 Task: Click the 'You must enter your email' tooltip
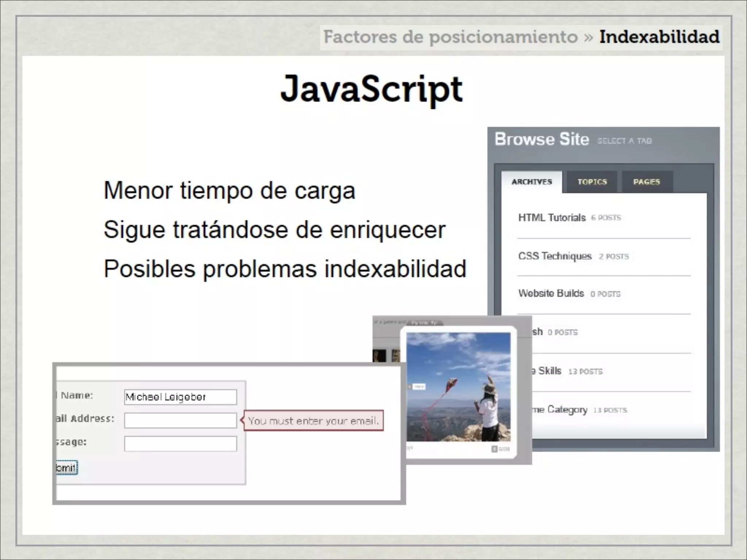coord(313,421)
